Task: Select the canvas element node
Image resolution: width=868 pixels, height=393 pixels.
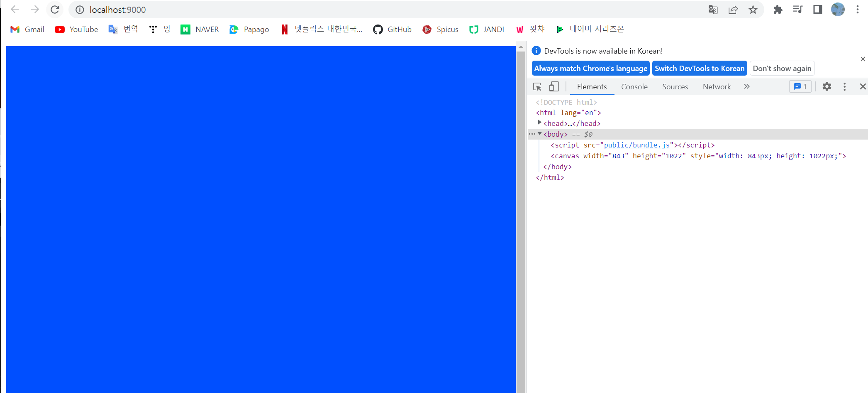Action: (x=698, y=156)
